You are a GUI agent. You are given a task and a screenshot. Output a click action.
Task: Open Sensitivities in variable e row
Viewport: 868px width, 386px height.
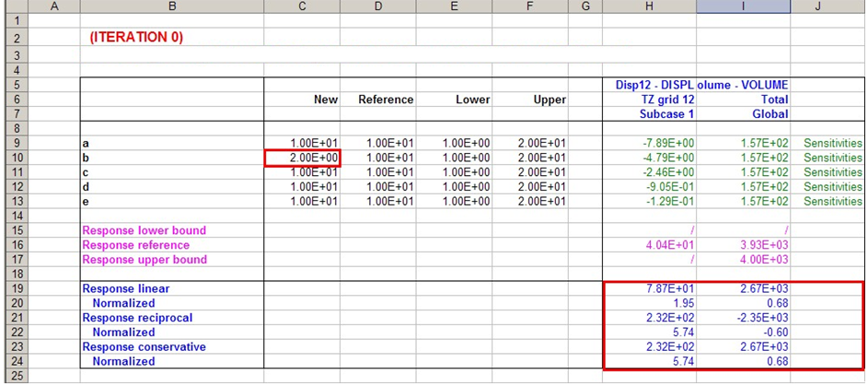tap(832, 202)
